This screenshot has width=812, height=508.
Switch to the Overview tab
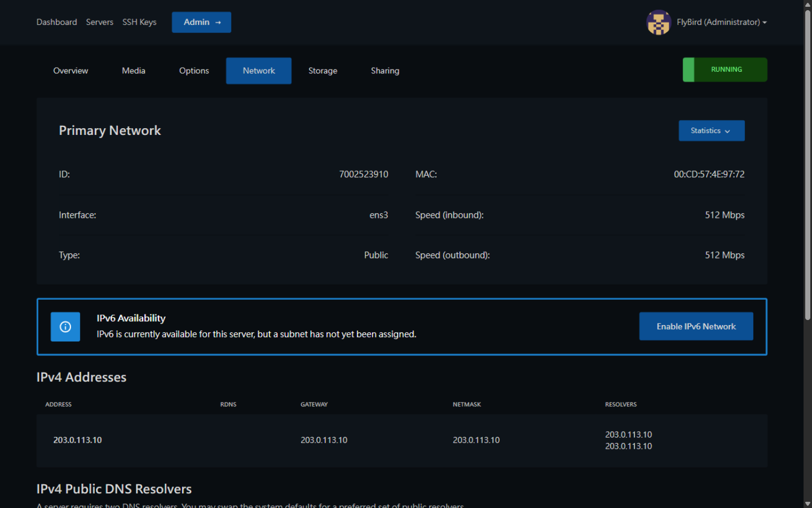[70, 71]
